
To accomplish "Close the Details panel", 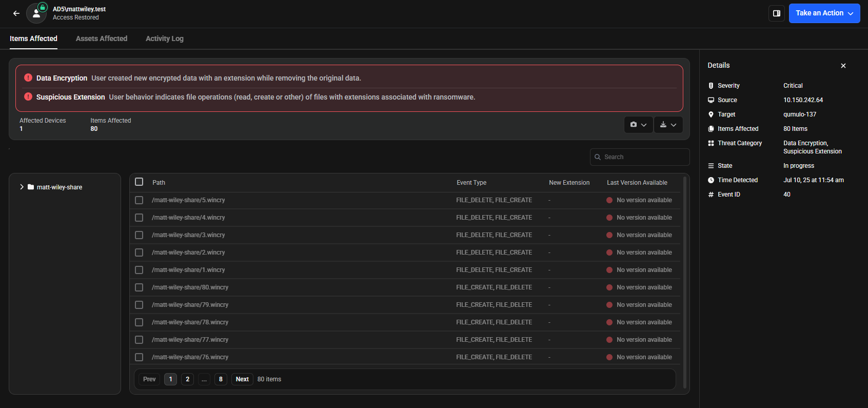I will coord(843,66).
